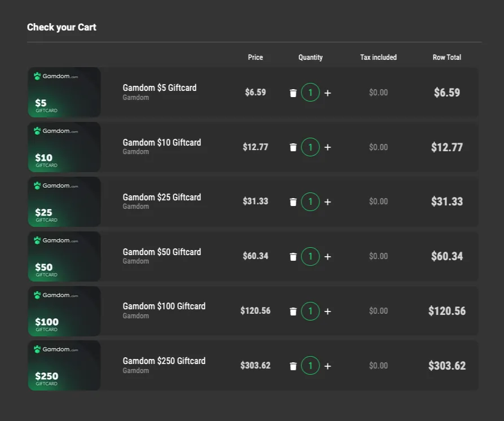Increment the $25 Giftcard quantity
Viewport: 504px width, 421px height.
pos(328,201)
